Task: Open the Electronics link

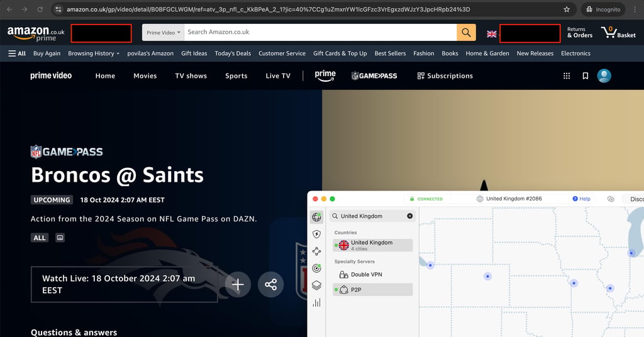Action: [x=575, y=53]
